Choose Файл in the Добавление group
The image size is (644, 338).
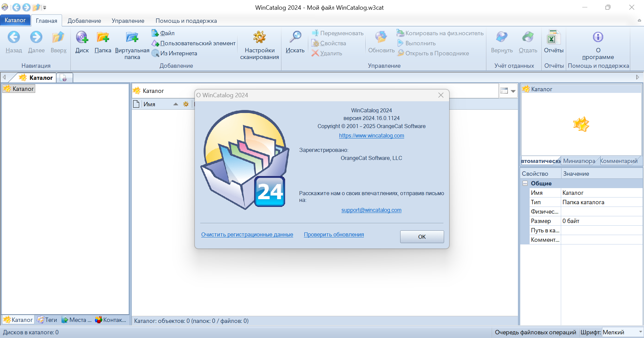point(163,33)
